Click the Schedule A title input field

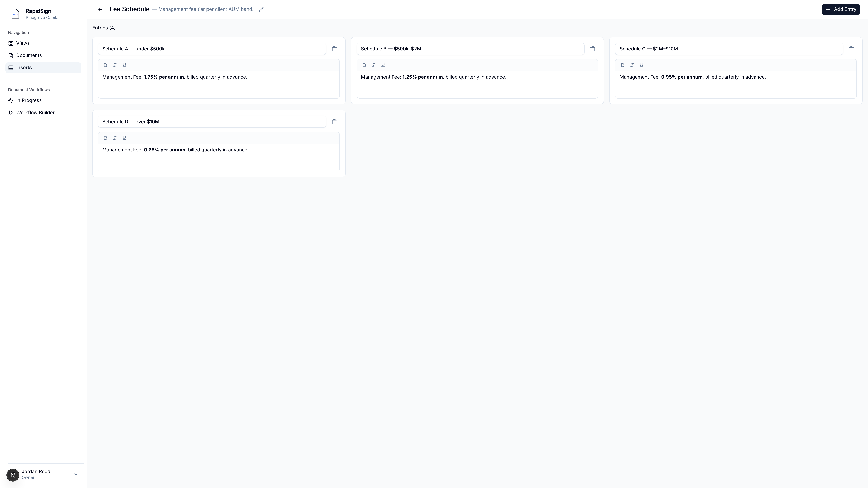click(x=212, y=49)
